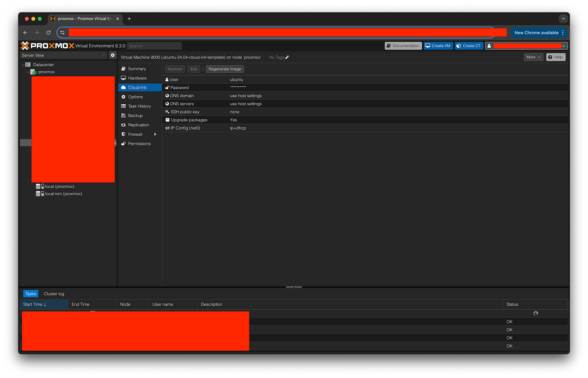
Task: Select the Cloud-Init menu entry
Action: pyautogui.click(x=140, y=87)
